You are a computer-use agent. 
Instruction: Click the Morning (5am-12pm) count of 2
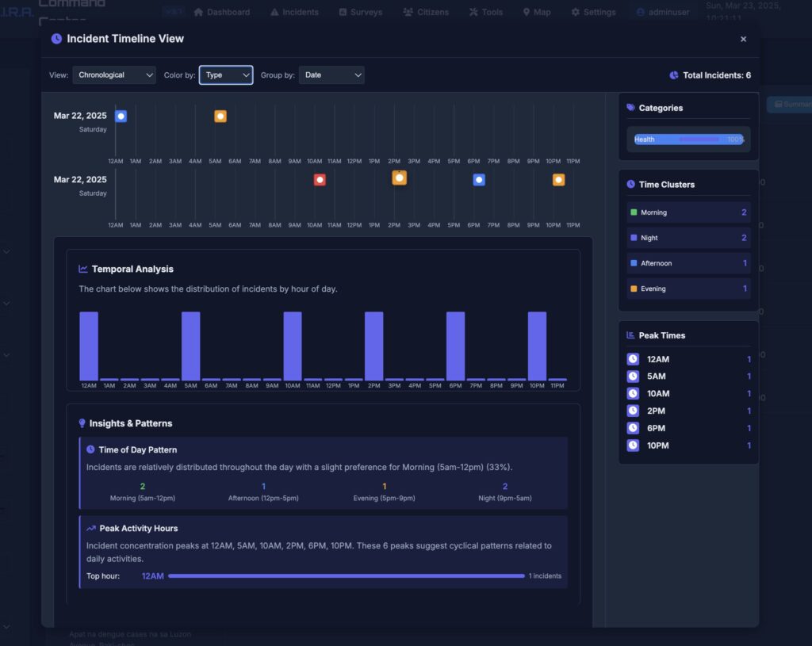143,486
